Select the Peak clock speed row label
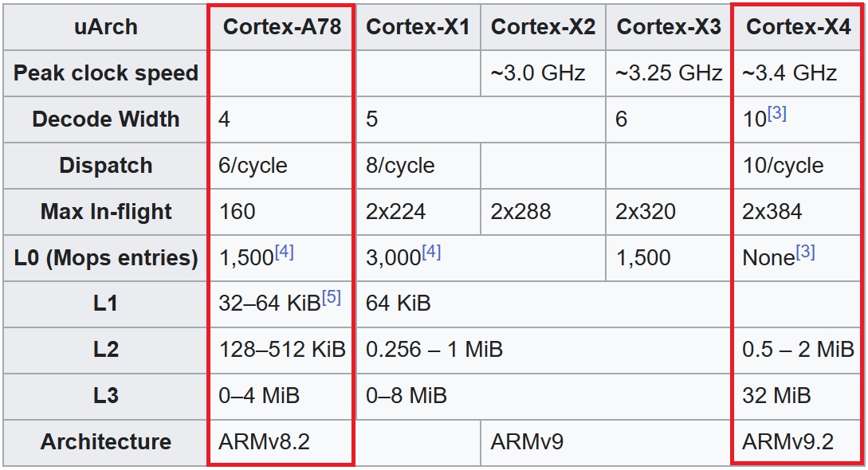 tap(105, 73)
